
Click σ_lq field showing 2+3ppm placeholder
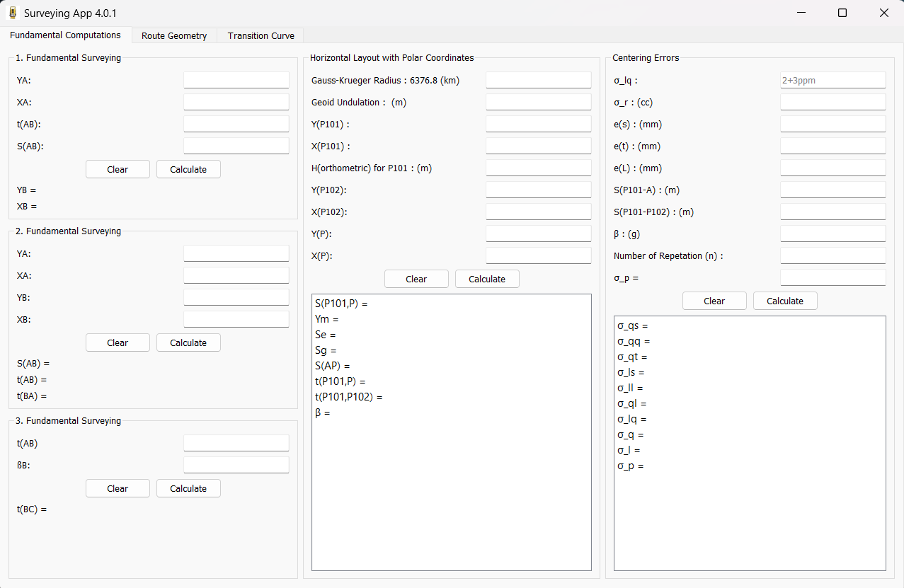[x=833, y=80]
